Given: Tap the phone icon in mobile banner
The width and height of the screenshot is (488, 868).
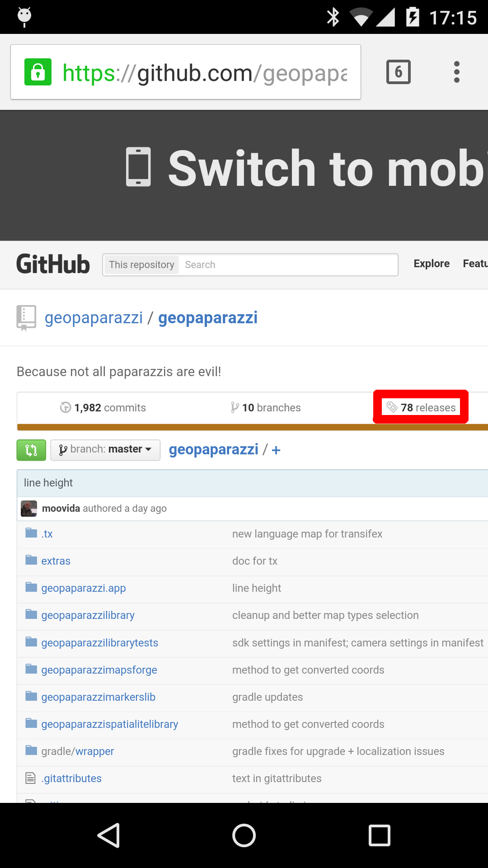Looking at the screenshot, I should point(138,167).
